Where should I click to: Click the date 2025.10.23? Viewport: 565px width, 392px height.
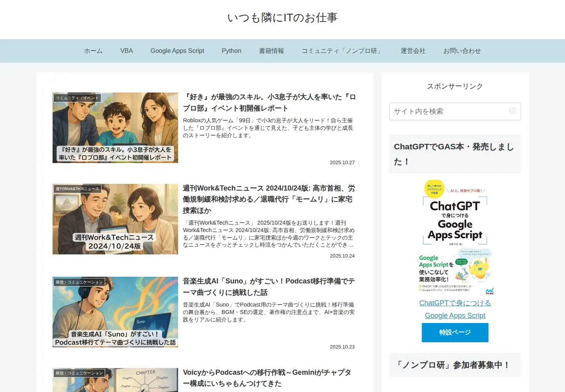pos(342,347)
